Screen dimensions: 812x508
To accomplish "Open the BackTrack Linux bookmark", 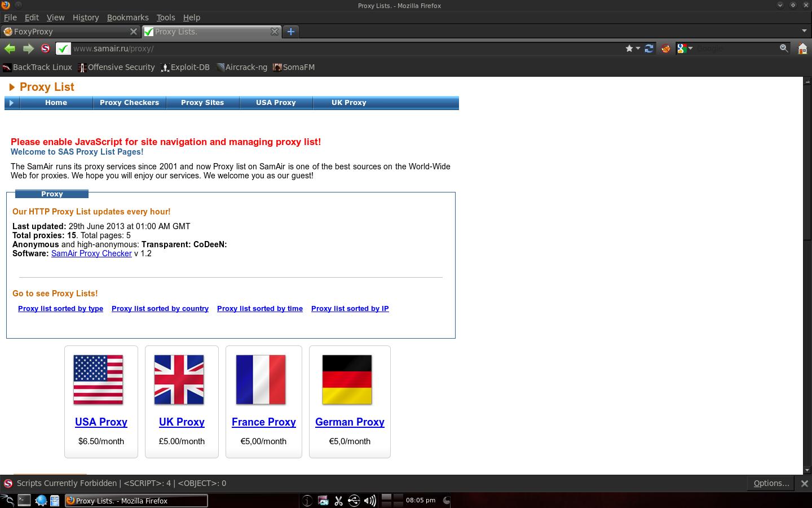I will pyautogui.click(x=37, y=67).
